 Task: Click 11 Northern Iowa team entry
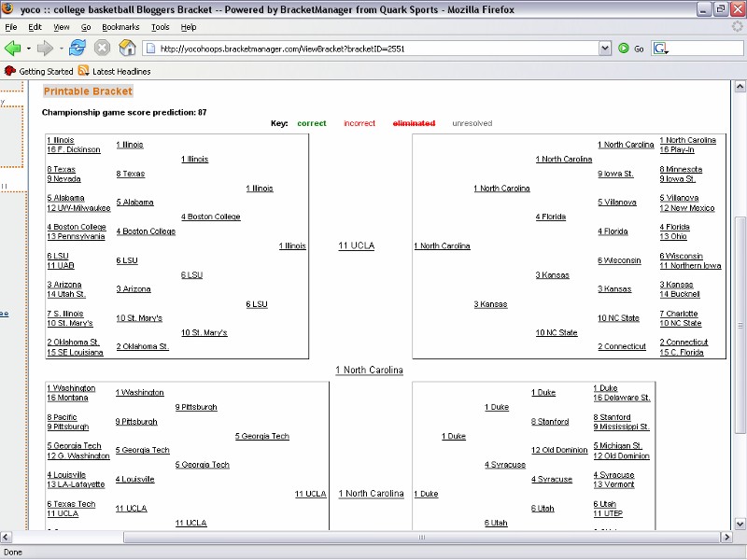(690, 266)
